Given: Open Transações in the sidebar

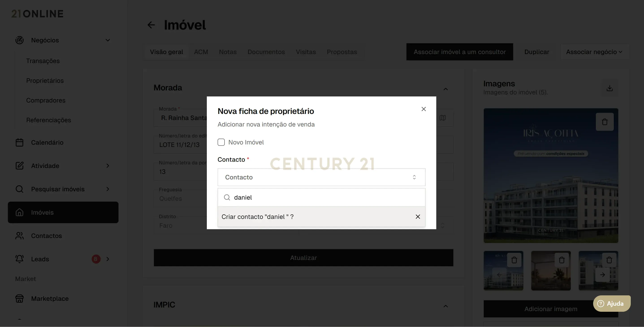Looking at the screenshot, I should [x=43, y=61].
